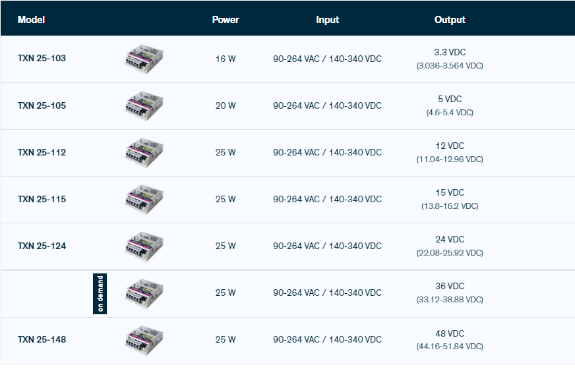The width and height of the screenshot is (575, 392).
Task: Click the 3.3 VDC output value
Action: (450, 52)
